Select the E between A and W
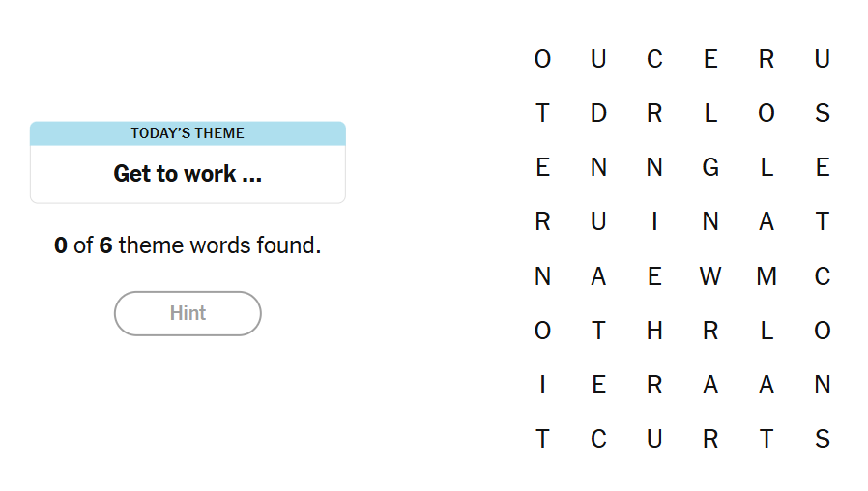 [x=654, y=277]
